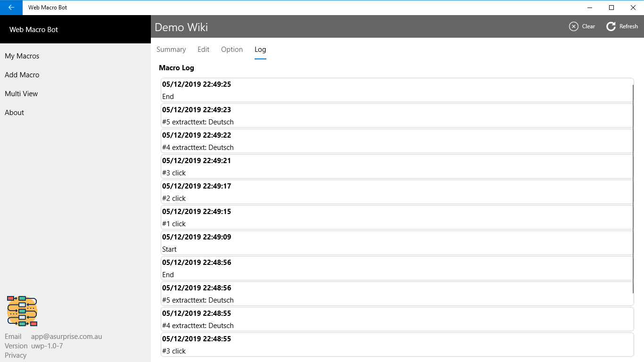Click the Refresh icon
The image size is (644, 362).
pos(611,26)
